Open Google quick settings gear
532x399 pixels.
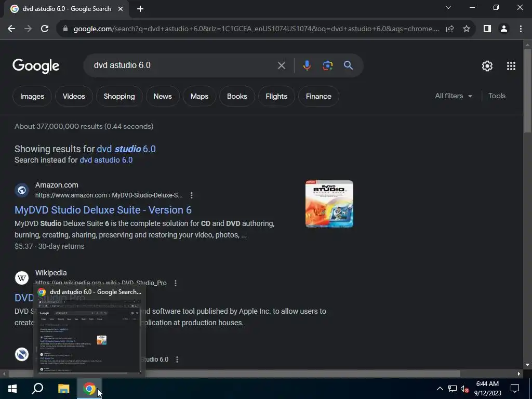487,66
